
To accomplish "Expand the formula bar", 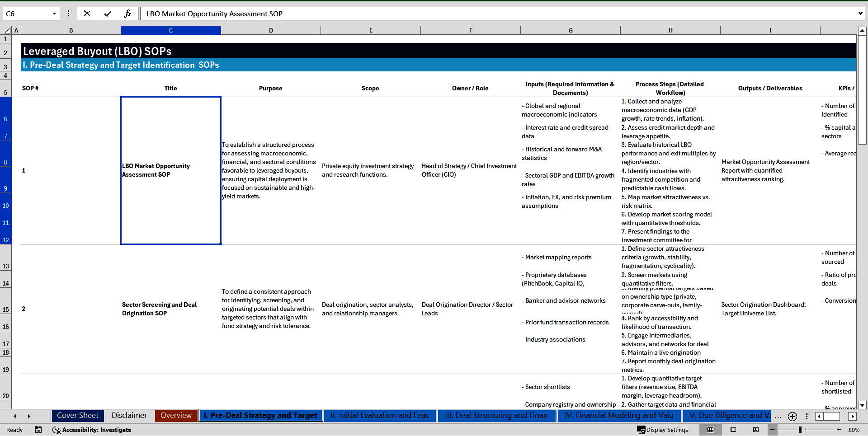I will (x=860, y=14).
